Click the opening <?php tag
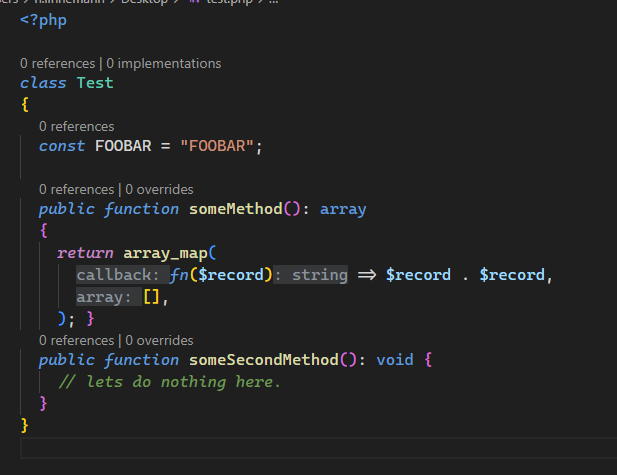This screenshot has height=475, width=617. pos(43,20)
